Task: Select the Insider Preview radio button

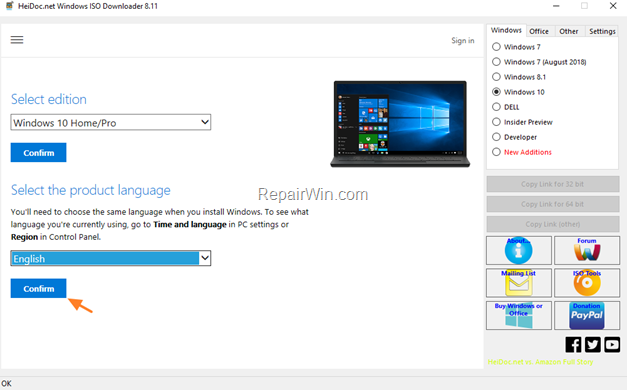Action: tap(496, 122)
